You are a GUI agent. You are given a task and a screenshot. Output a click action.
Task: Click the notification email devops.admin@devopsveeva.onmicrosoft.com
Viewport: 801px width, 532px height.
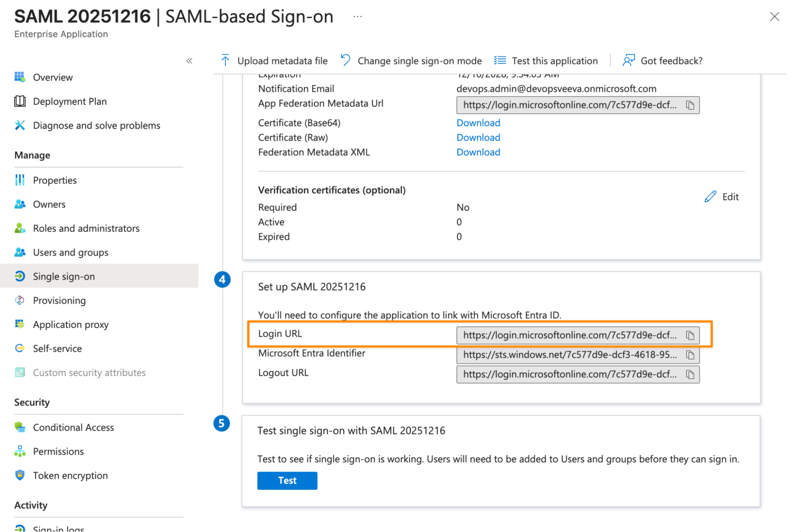coord(556,89)
